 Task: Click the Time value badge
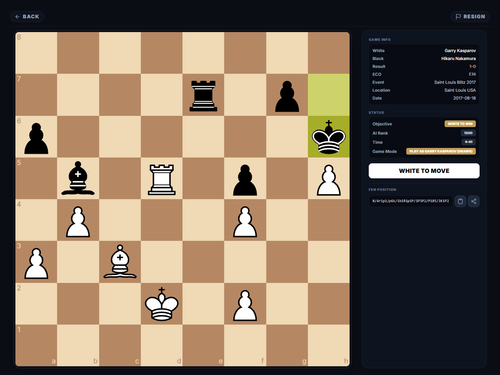tap(469, 142)
